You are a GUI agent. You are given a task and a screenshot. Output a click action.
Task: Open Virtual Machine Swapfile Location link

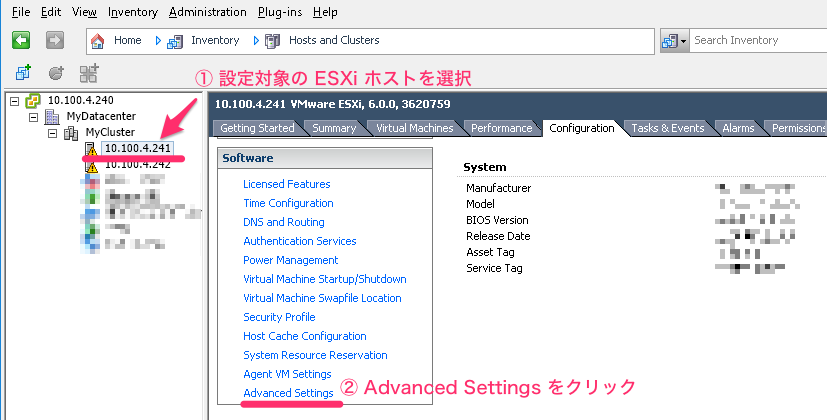[322, 298]
